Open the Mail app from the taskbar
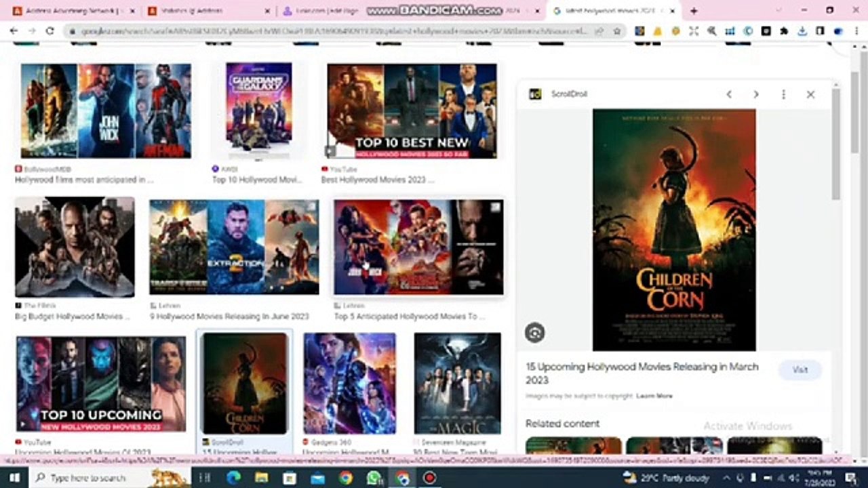This screenshot has width=868, height=488. coord(317,478)
